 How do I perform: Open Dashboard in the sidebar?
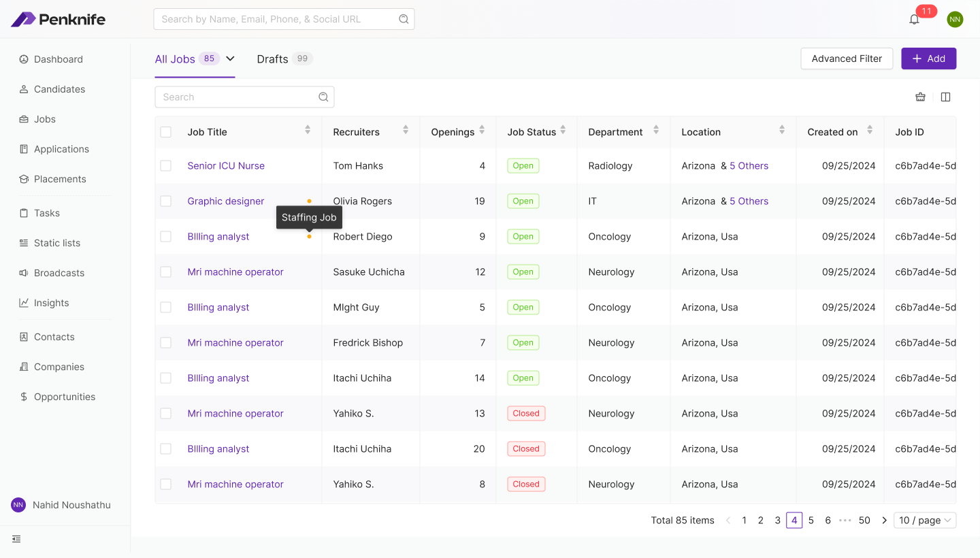coord(59,59)
